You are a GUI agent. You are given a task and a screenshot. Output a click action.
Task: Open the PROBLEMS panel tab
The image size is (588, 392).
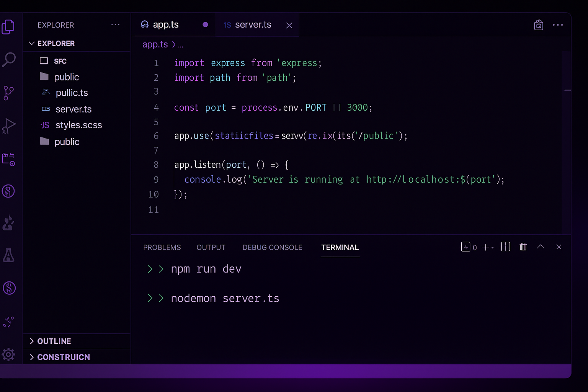(x=162, y=248)
